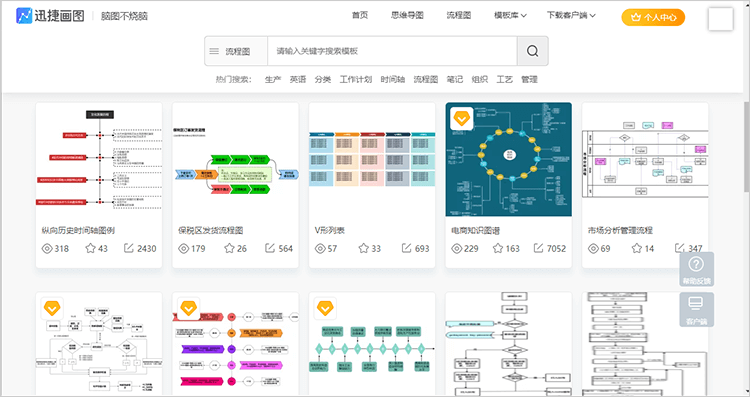This screenshot has width=750, height=397.
Task: Favorite star on V形列表 card
Action: pyautogui.click(x=364, y=248)
